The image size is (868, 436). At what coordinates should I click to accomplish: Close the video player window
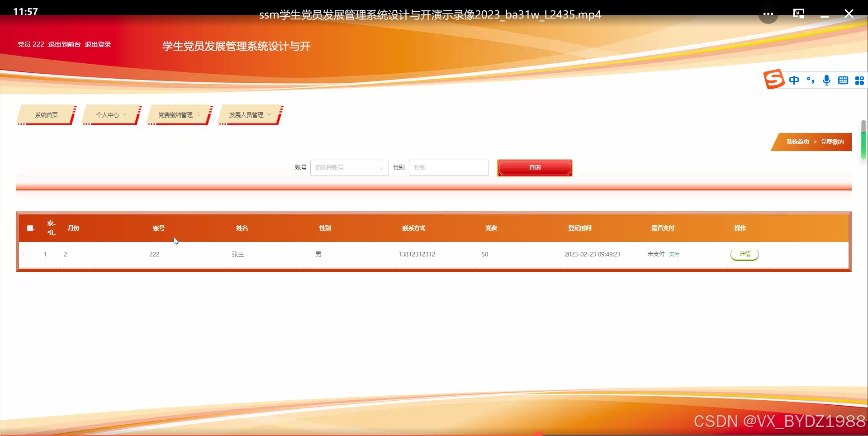point(849,14)
